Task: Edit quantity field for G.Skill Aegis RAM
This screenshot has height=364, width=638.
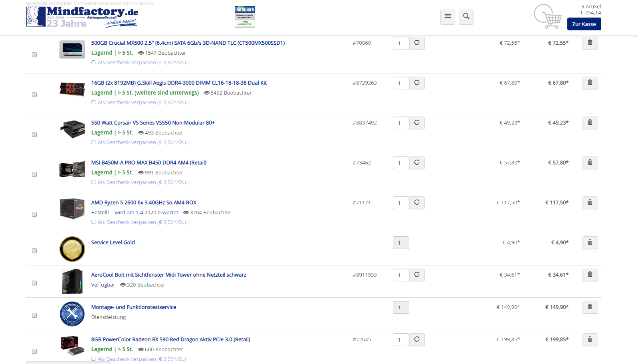Action: (x=401, y=83)
